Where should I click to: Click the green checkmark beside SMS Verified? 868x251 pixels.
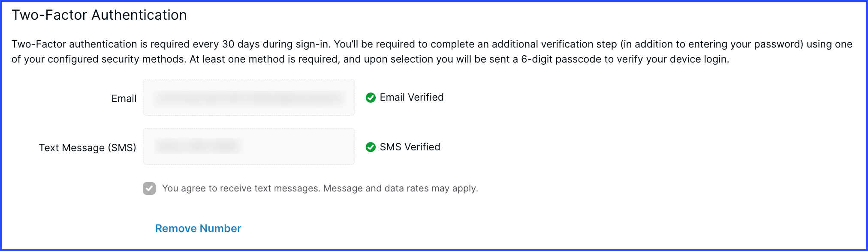(x=371, y=147)
